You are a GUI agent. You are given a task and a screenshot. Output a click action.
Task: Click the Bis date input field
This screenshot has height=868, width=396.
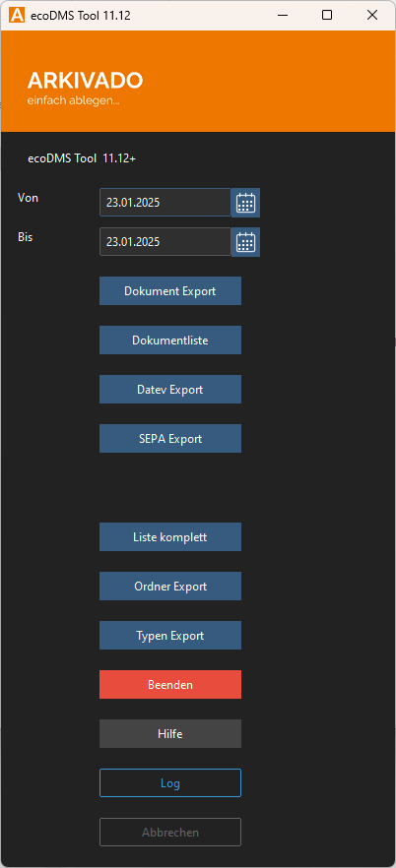click(165, 242)
